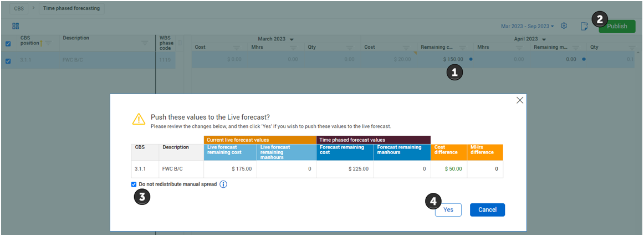The width and height of the screenshot is (644, 236).
Task: Click filter icon on Remaining cost column
Action: coord(462,48)
